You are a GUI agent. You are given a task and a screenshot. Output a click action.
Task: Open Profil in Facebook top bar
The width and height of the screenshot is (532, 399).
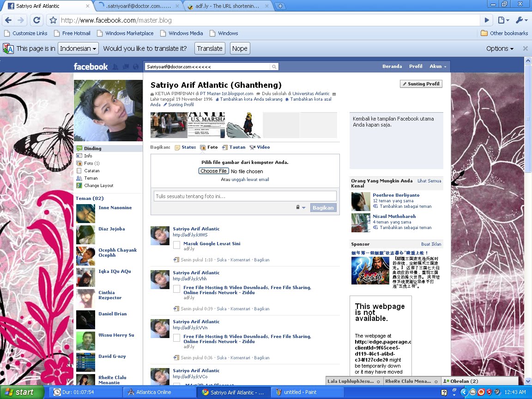pos(416,66)
